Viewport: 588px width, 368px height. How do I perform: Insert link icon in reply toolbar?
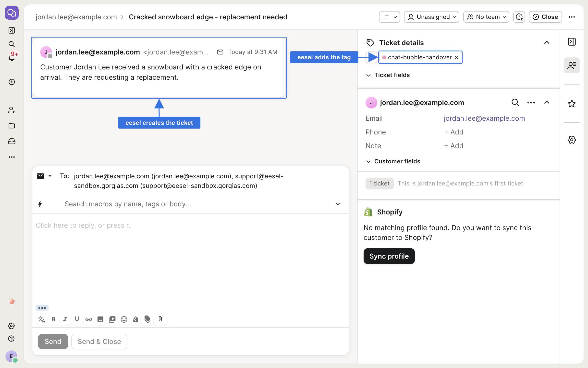pyautogui.click(x=89, y=319)
